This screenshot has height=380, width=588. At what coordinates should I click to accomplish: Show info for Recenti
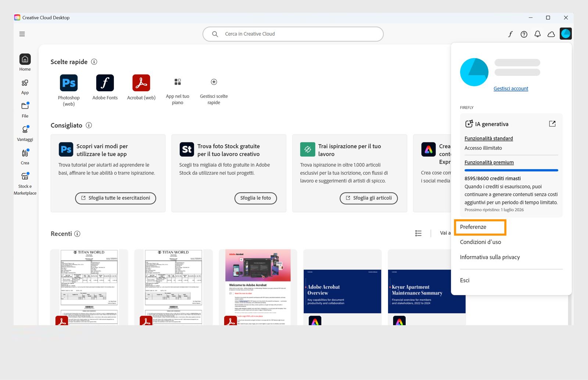pyautogui.click(x=77, y=234)
